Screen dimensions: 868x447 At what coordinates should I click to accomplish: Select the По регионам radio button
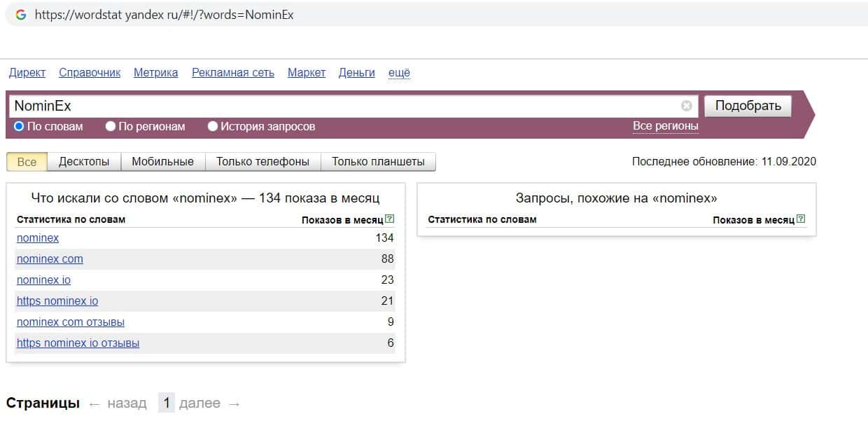[x=111, y=127]
